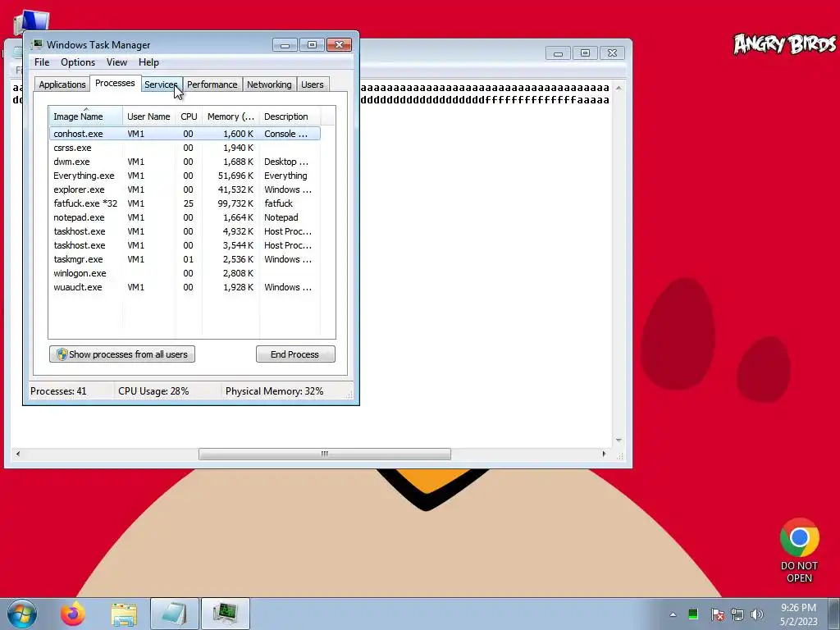Select taskhost.exe using 3,544 K memory
This screenshot has width=840, height=630.
pos(185,245)
